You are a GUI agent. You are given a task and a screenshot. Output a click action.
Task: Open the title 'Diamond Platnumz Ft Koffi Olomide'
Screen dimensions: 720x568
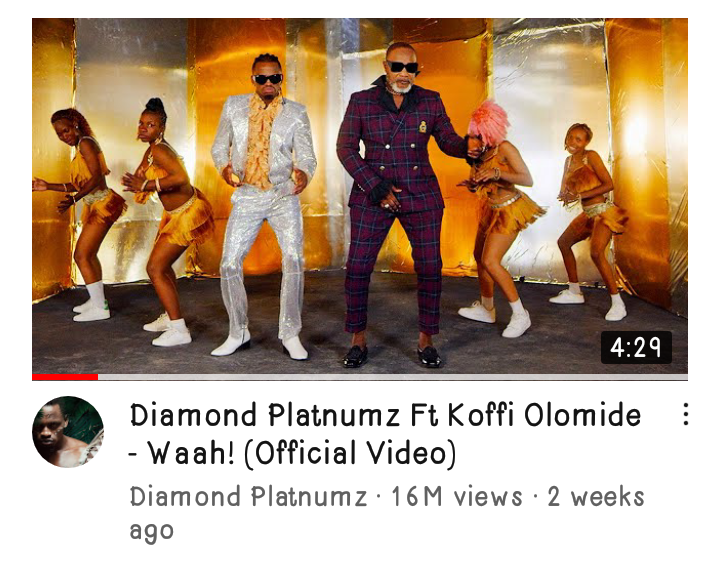tap(385, 415)
